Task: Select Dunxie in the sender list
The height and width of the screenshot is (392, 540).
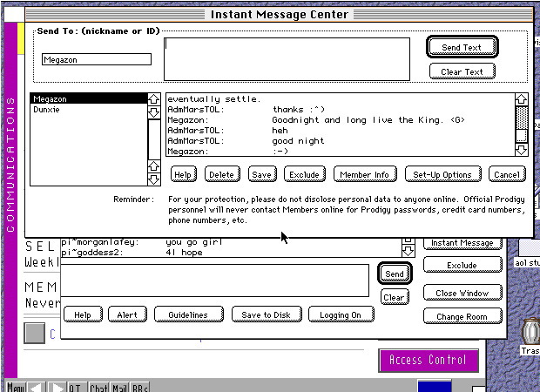Action: point(87,110)
